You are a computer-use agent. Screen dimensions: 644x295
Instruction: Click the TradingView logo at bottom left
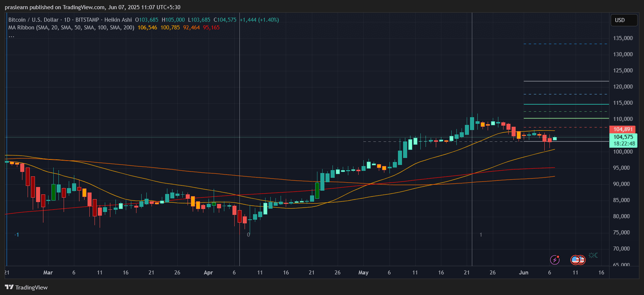point(26,287)
